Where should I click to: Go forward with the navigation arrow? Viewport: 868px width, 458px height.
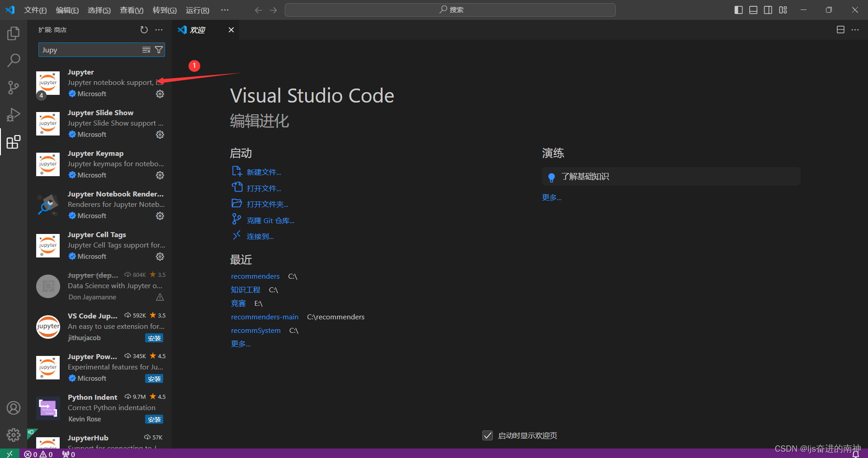(x=274, y=10)
